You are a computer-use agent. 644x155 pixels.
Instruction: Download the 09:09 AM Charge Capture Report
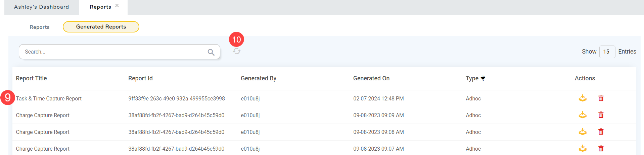[x=583, y=115]
